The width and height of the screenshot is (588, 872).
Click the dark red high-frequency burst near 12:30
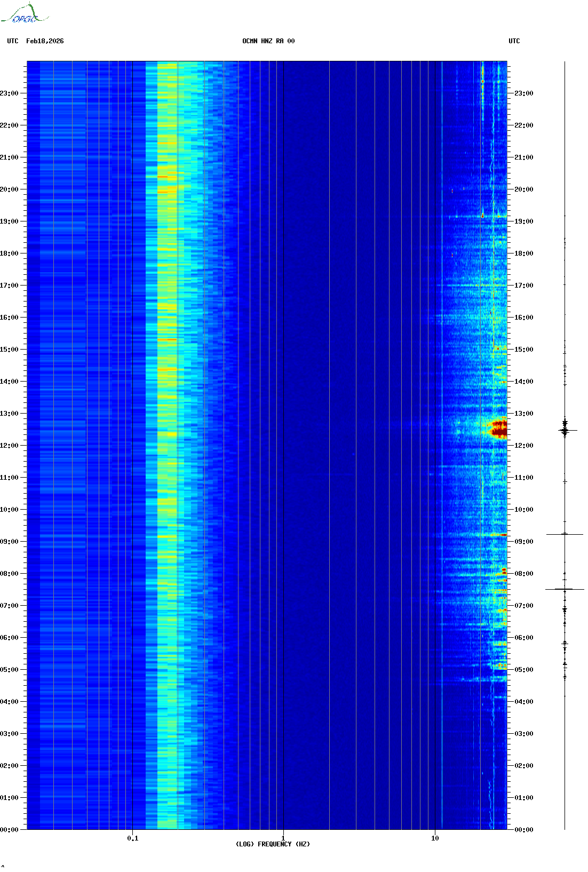pyautogui.click(x=499, y=430)
